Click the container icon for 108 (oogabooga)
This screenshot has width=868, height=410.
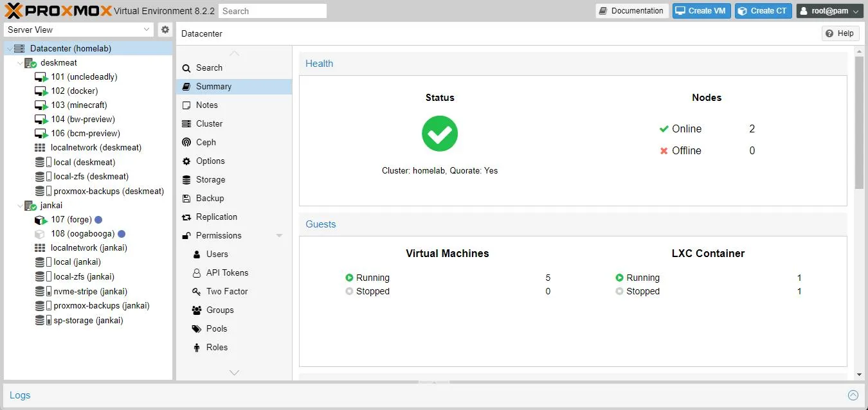(x=40, y=234)
